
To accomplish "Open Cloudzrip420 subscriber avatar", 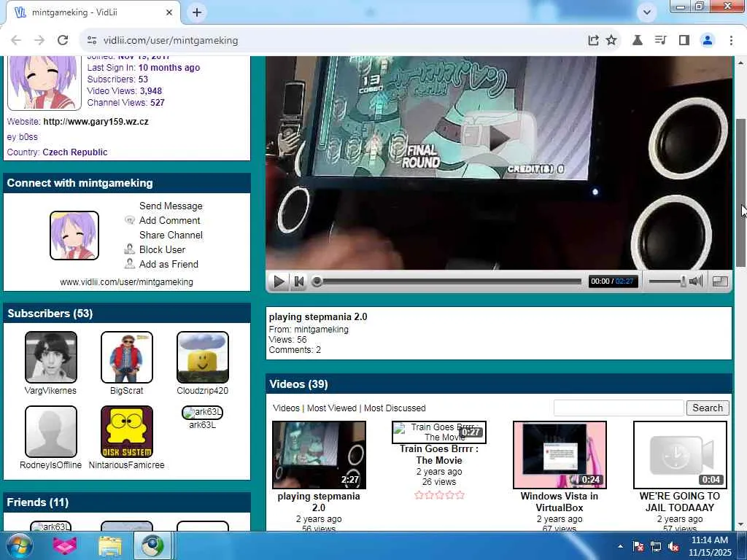I will pyautogui.click(x=203, y=357).
